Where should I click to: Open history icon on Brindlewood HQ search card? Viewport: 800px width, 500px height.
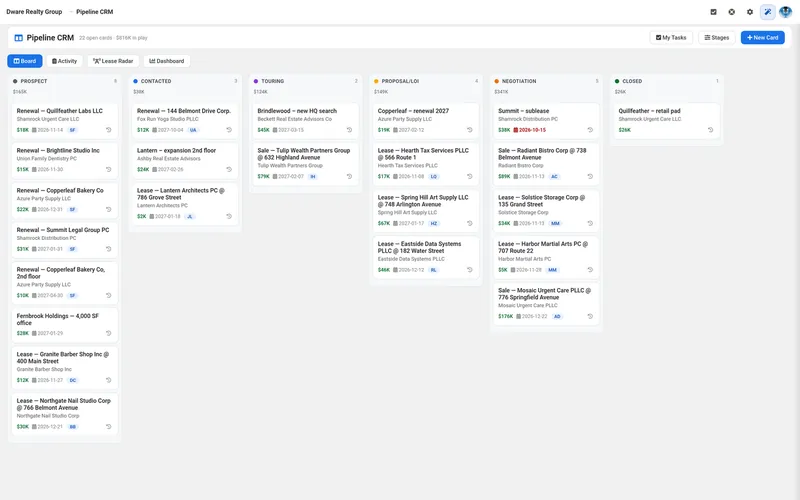349,130
